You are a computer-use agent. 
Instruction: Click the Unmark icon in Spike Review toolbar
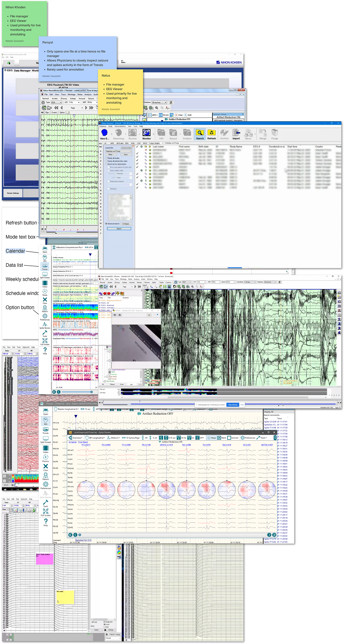click(x=233, y=438)
